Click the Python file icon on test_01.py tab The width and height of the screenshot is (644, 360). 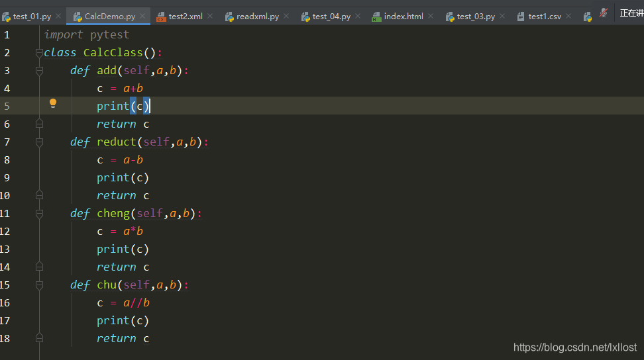click(6, 17)
